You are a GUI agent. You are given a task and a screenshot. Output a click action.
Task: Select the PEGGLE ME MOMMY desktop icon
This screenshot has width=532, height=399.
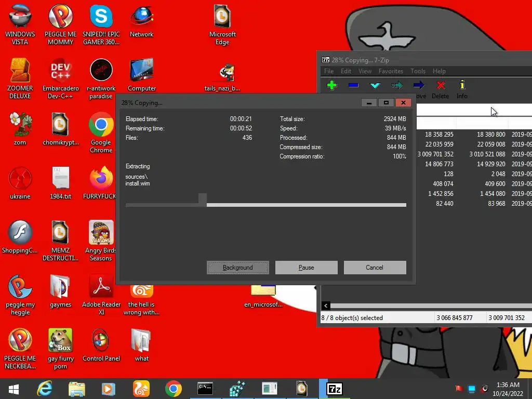(60, 25)
